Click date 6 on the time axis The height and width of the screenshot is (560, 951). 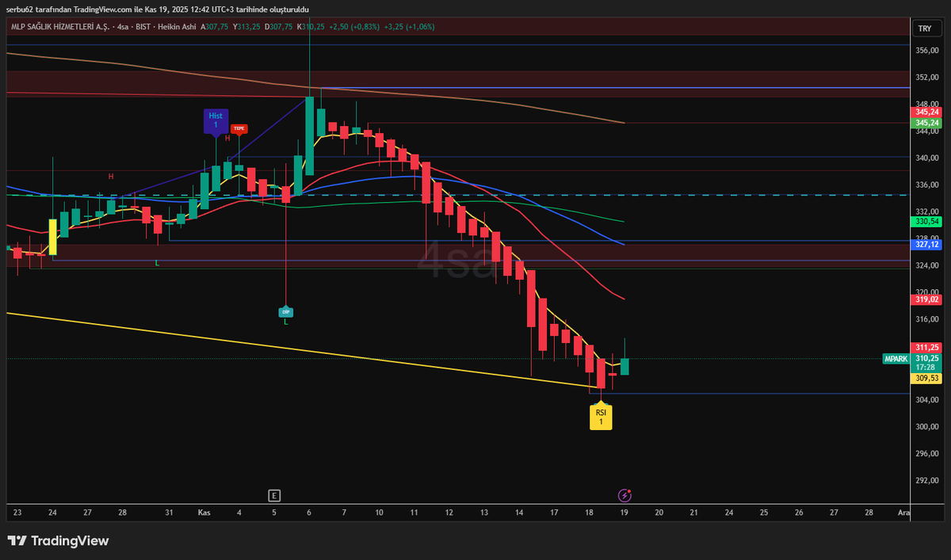309,512
